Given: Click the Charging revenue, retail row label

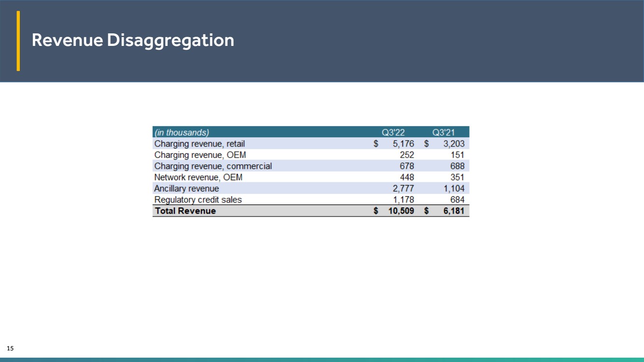Looking at the screenshot, I should coord(200,144).
